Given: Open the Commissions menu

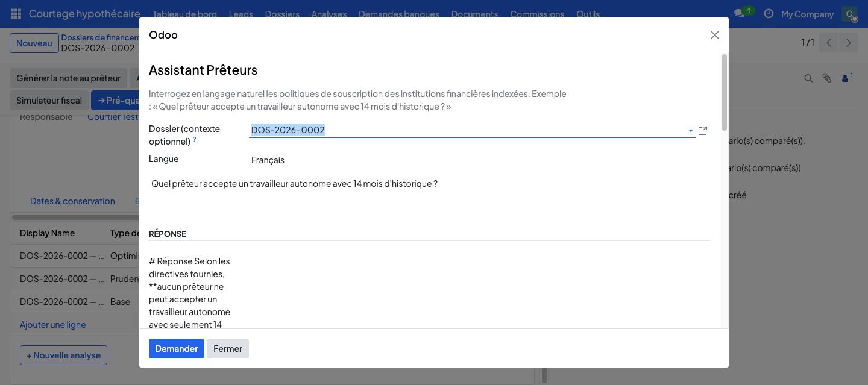Looking at the screenshot, I should pos(537,14).
